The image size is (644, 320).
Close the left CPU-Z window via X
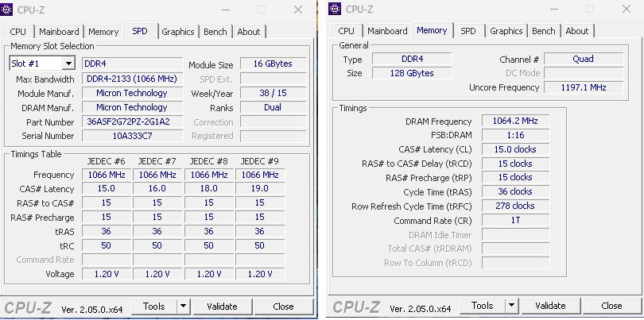click(x=298, y=10)
